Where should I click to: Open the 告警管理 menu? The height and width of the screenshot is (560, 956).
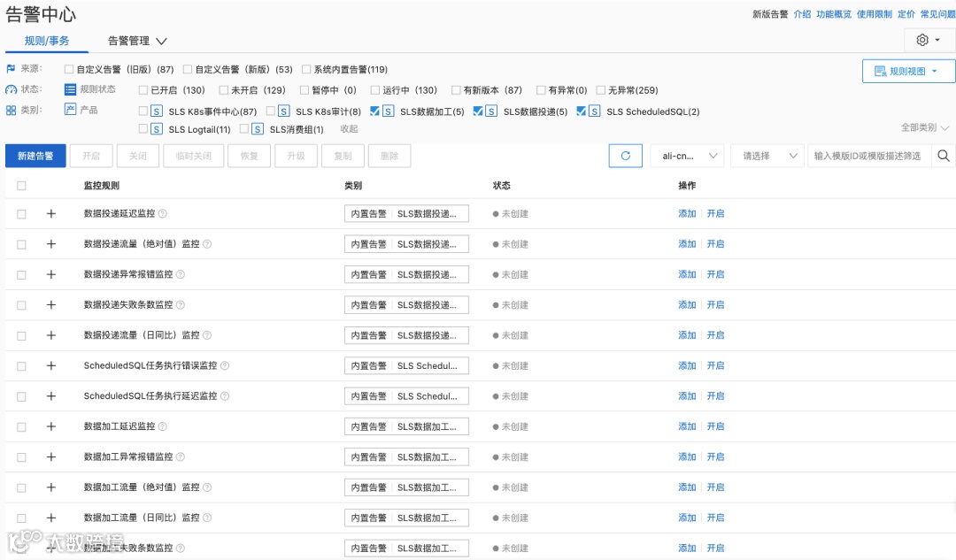[137, 41]
